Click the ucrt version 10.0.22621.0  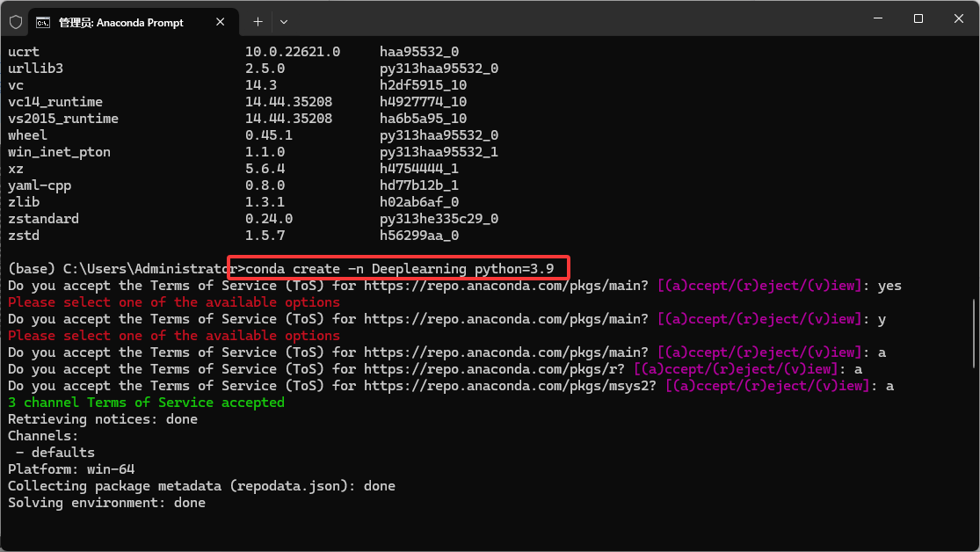click(293, 52)
